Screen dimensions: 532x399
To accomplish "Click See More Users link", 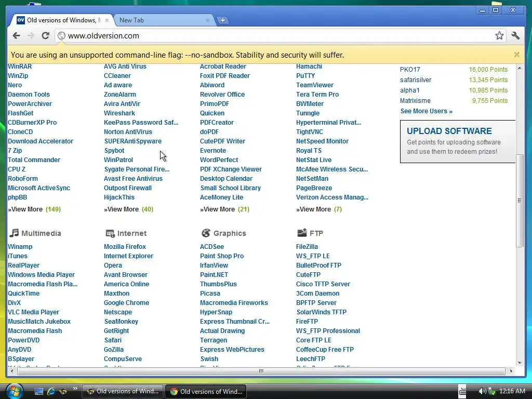I will (x=426, y=111).
